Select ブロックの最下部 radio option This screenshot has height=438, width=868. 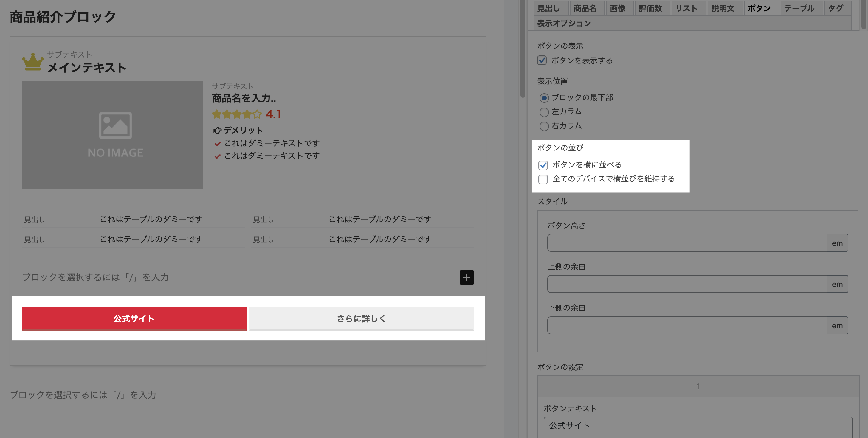[x=544, y=98]
